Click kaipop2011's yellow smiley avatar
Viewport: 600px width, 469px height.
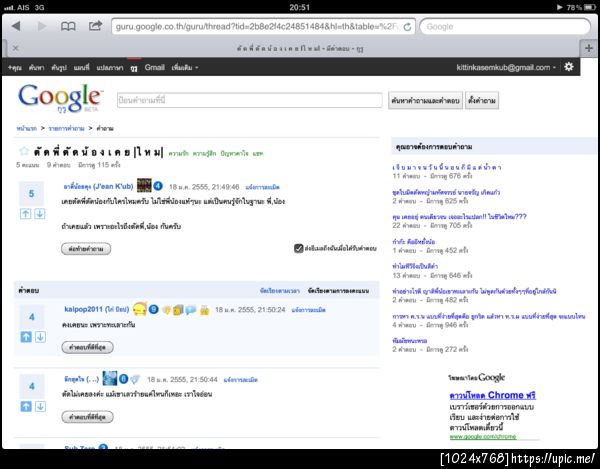click(140, 309)
